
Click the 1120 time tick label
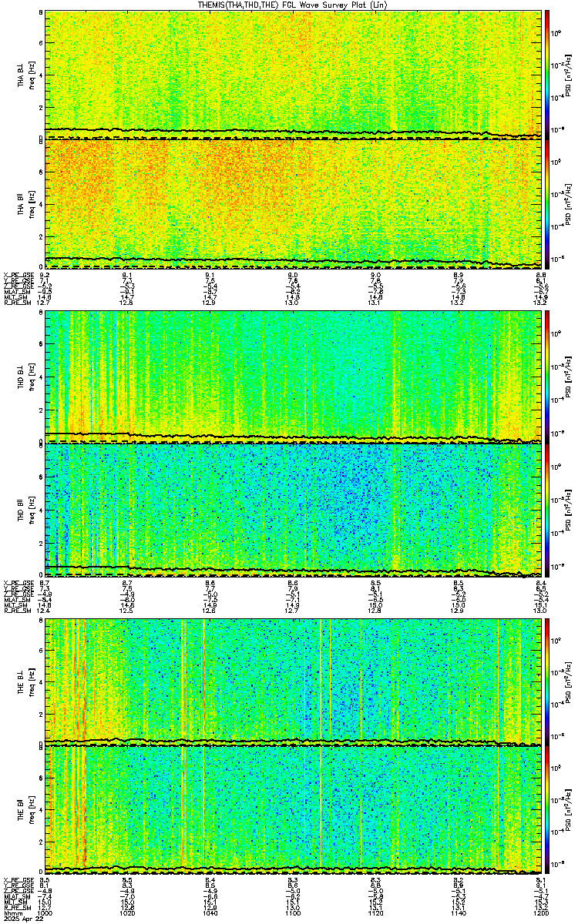[375, 912]
